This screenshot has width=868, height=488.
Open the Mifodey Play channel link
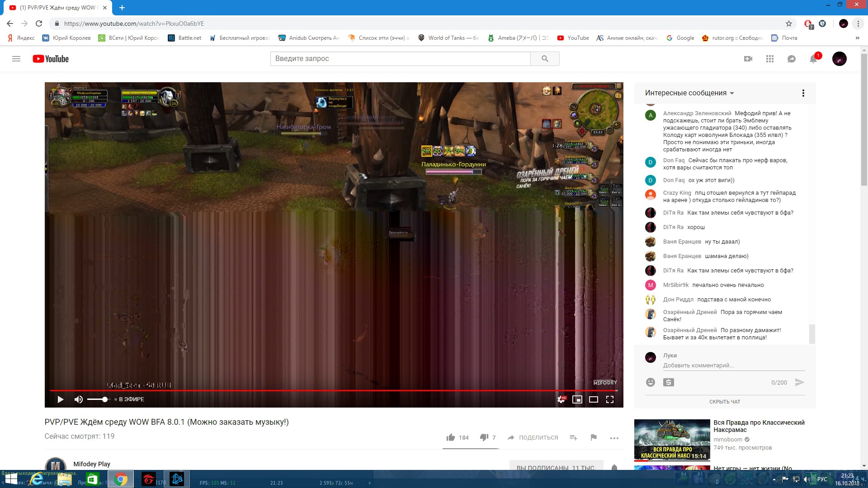click(92, 464)
